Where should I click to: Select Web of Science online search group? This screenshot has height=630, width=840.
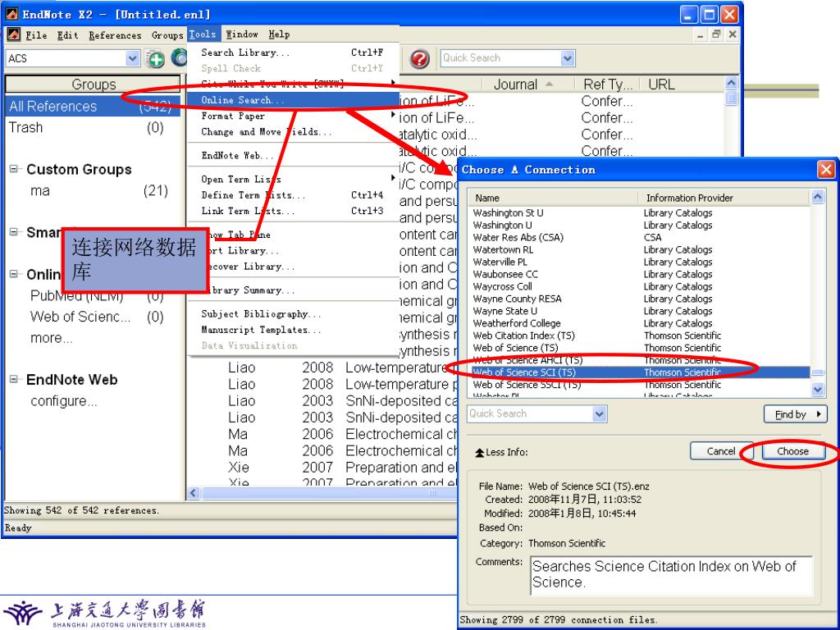pos(92,317)
